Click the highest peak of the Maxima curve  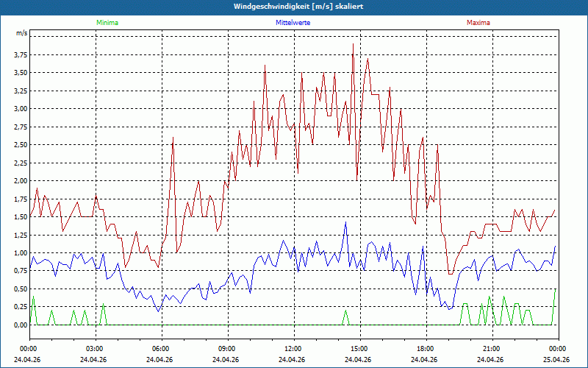pyautogui.click(x=354, y=44)
